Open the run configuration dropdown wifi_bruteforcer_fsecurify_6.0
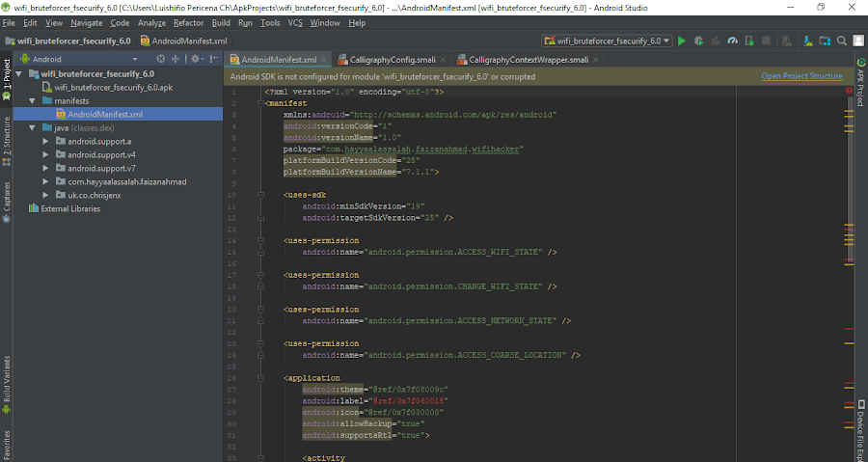This screenshot has width=868, height=462. (608, 41)
